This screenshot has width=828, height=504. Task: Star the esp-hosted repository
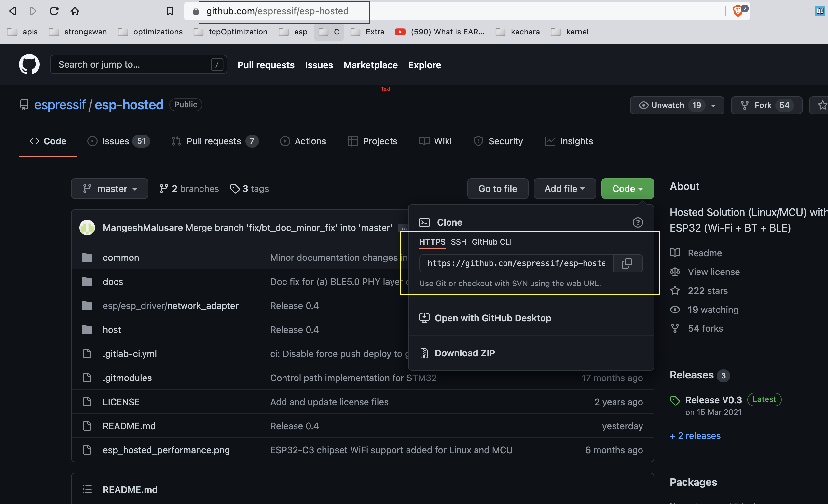click(x=822, y=105)
